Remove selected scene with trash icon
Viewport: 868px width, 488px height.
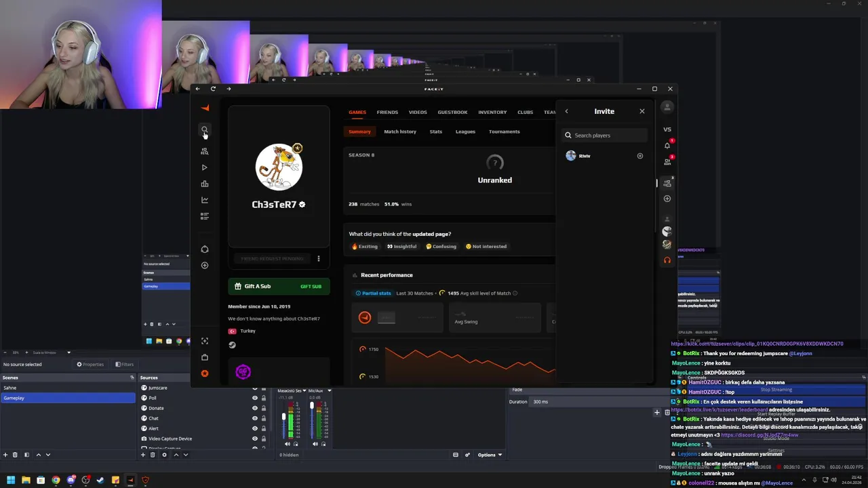16,455
